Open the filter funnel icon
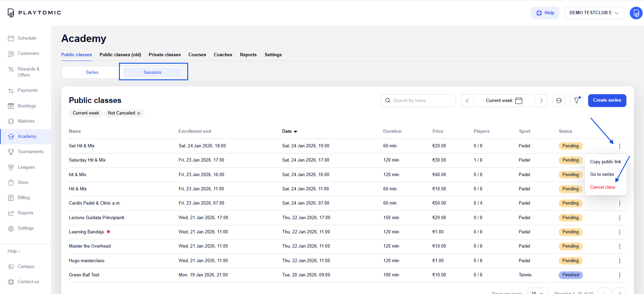 click(576, 101)
